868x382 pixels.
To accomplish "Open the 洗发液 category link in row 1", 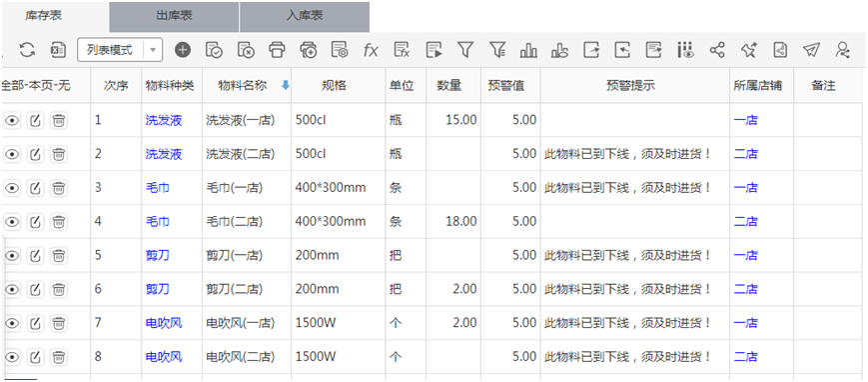I will 164,120.
